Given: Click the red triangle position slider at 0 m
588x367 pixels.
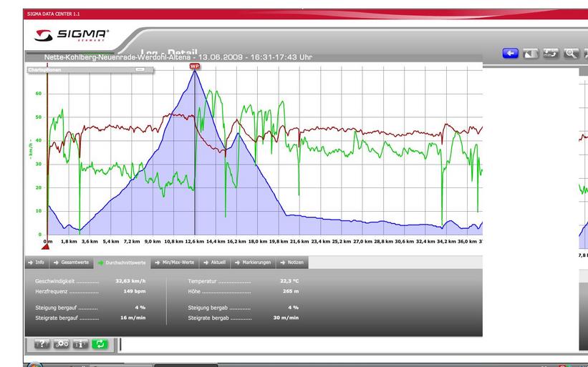Looking at the screenshot, I should point(47,247).
